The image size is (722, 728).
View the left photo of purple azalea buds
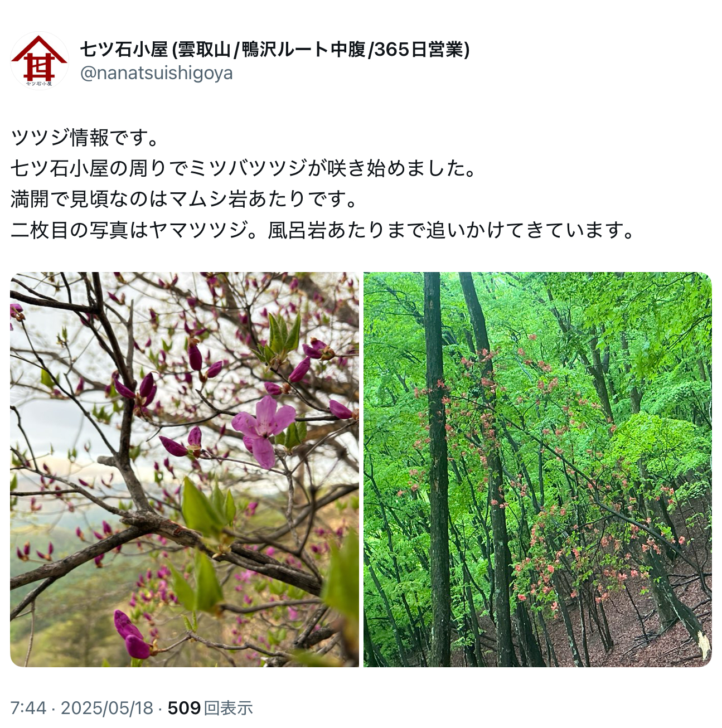(185, 469)
